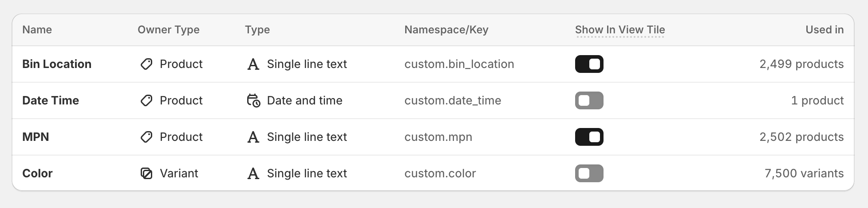Click the text type icon for MPN

(x=253, y=137)
